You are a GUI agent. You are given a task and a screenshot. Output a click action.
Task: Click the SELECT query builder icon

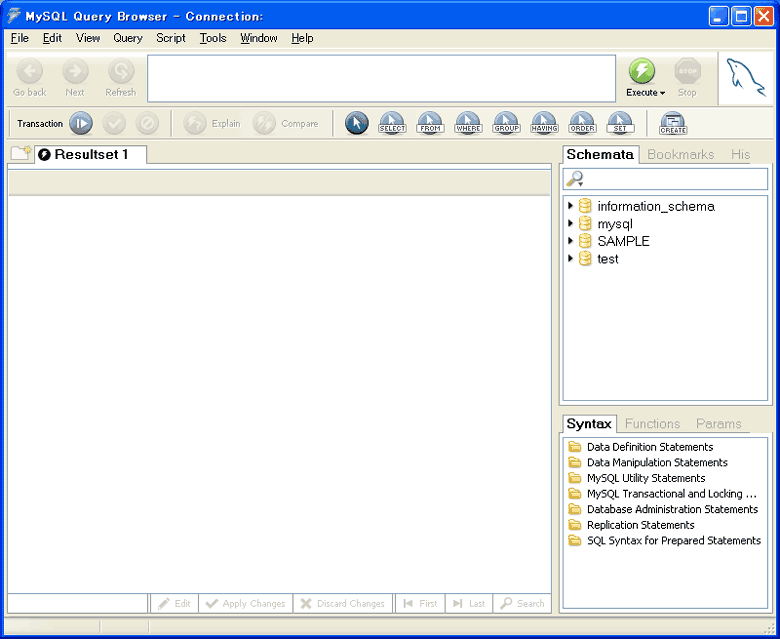click(x=392, y=123)
